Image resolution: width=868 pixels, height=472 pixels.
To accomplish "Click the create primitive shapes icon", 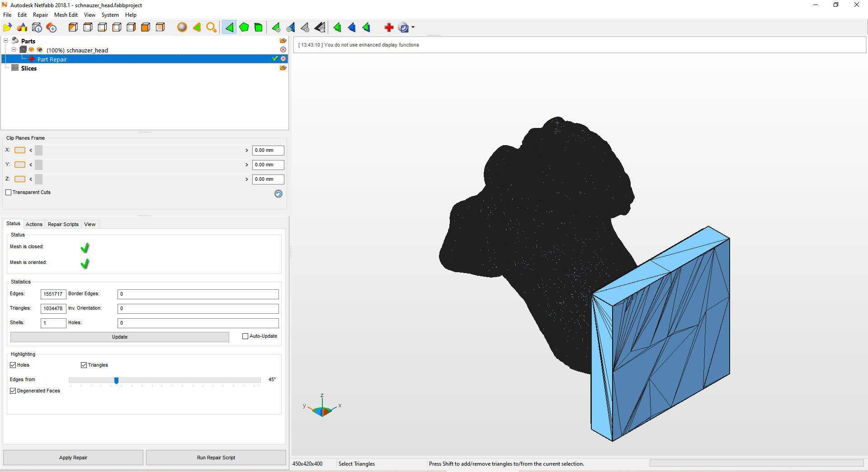I will pyautogui.click(x=22, y=28).
